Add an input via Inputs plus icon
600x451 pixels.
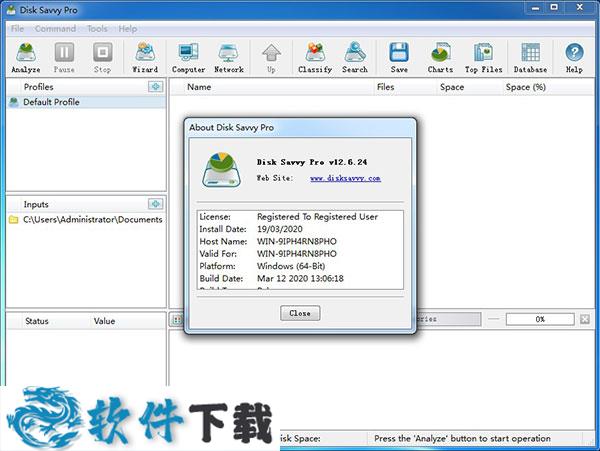(155, 204)
